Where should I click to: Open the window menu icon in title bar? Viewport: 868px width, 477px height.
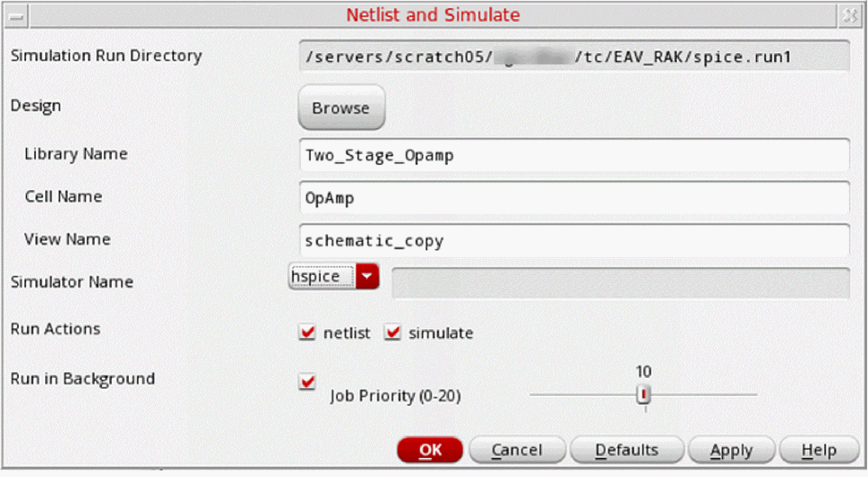pyautogui.click(x=14, y=14)
